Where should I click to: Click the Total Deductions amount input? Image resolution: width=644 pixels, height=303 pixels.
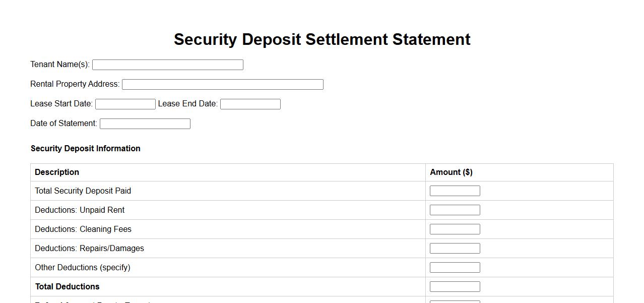(455, 287)
